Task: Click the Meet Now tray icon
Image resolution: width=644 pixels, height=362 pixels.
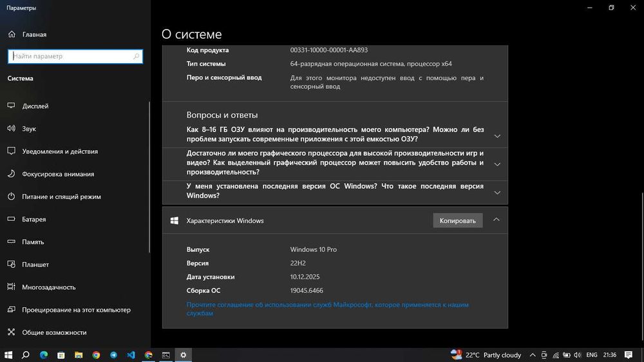Action: pyautogui.click(x=544, y=355)
